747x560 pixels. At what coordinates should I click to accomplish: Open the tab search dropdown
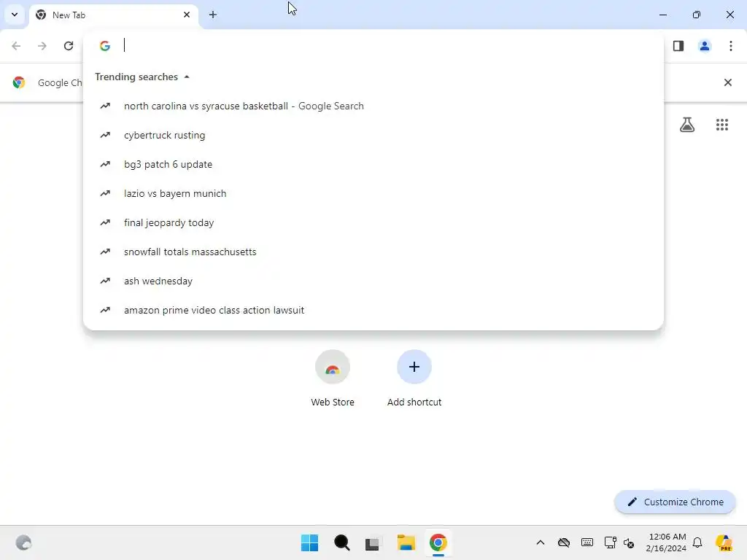pyautogui.click(x=15, y=15)
